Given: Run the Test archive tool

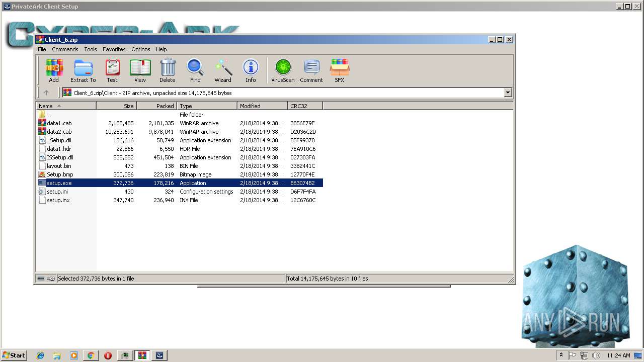Looking at the screenshot, I should pyautogui.click(x=112, y=70).
